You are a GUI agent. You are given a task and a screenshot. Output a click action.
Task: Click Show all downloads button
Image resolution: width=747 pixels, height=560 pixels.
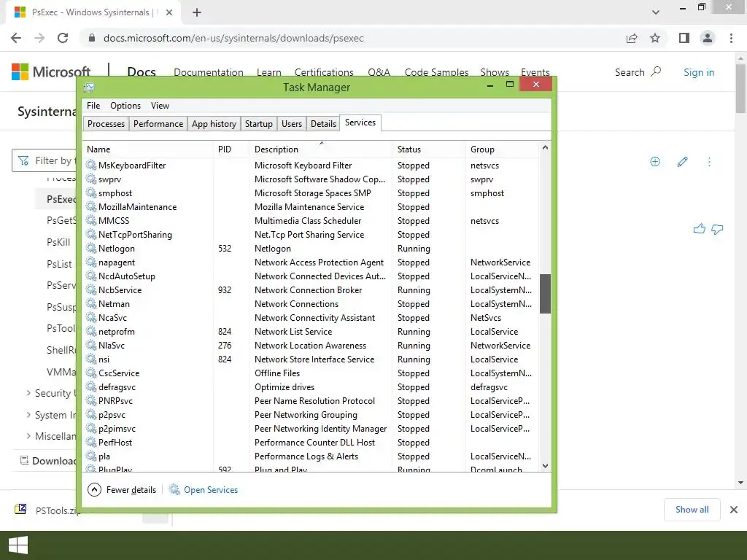[692, 510]
